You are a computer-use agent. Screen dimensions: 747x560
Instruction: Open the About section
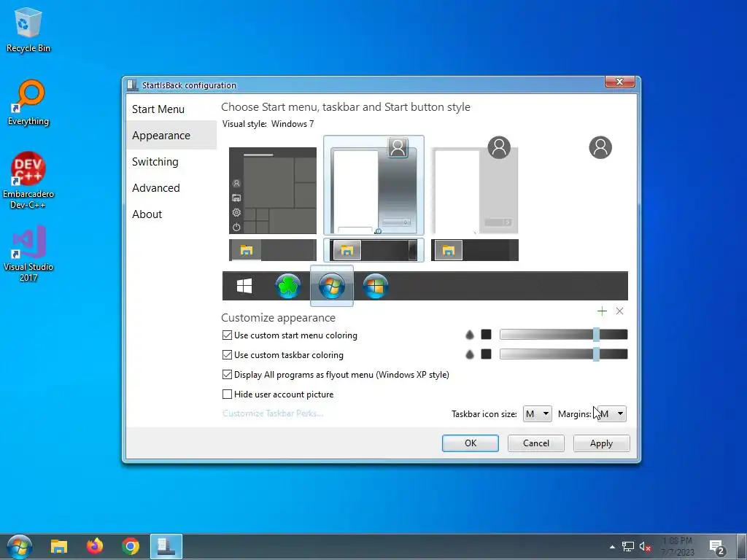click(171, 214)
